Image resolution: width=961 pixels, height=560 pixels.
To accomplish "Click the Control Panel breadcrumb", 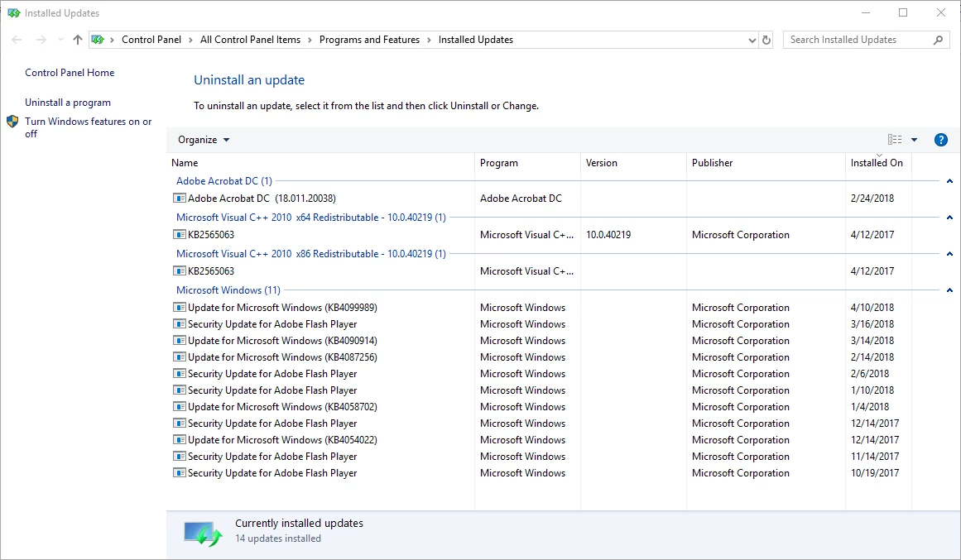I will pos(151,40).
